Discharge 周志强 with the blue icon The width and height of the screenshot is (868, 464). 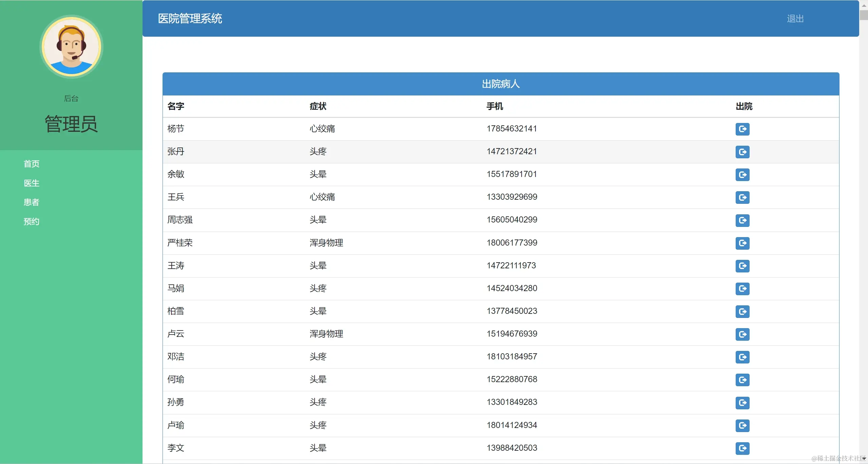coord(742,220)
